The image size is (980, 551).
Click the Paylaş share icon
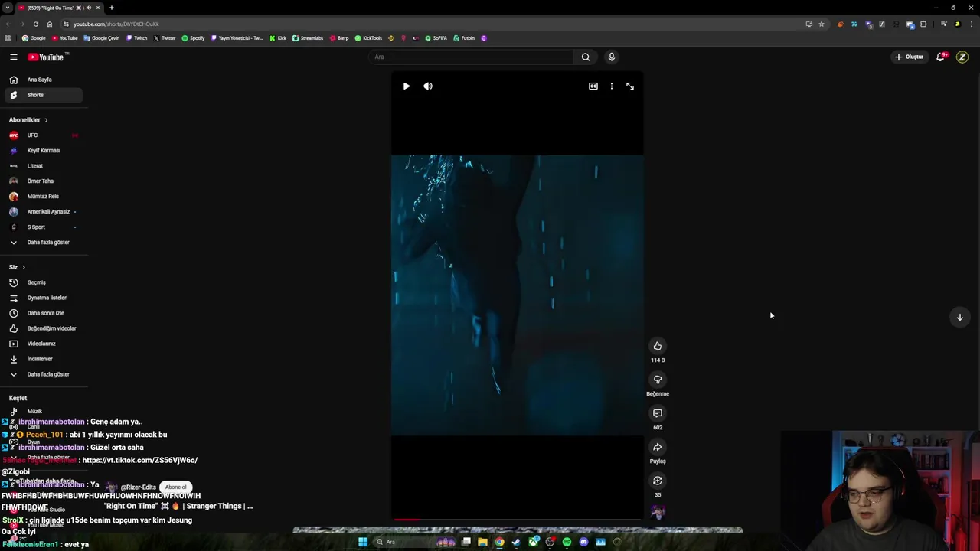click(658, 447)
